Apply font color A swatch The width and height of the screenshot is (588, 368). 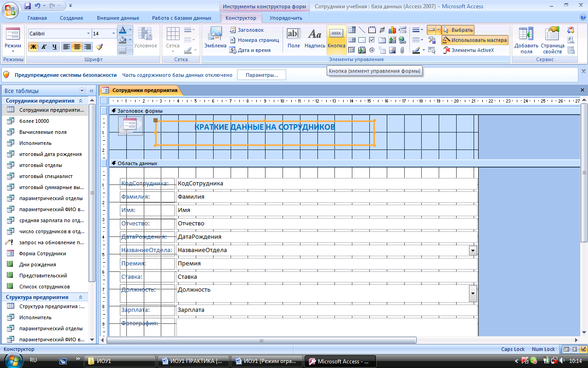coord(123,29)
